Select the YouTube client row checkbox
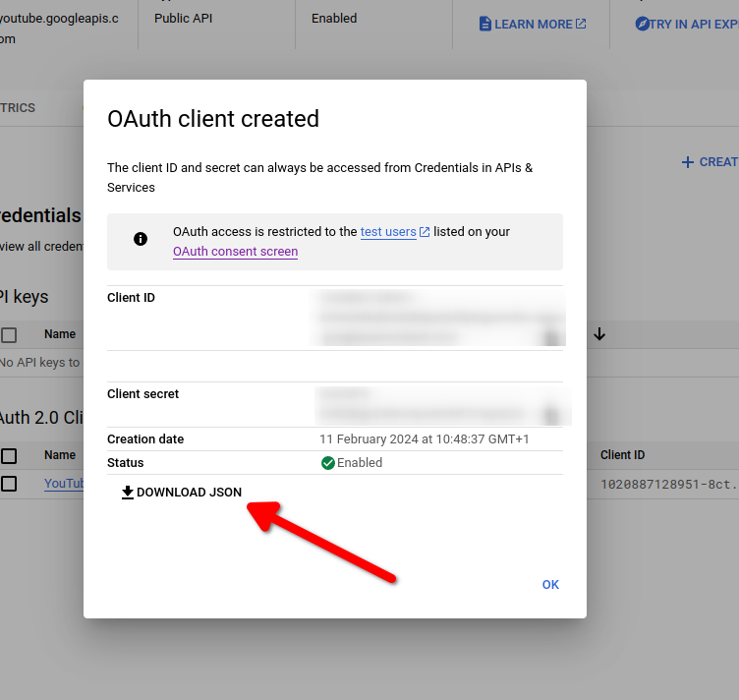This screenshot has width=739, height=700. click(9, 484)
